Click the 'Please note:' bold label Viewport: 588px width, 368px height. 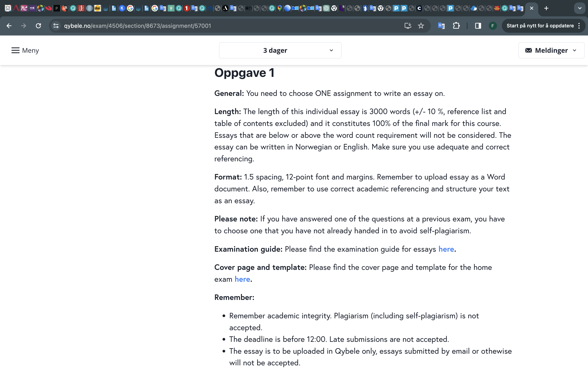(236, 219)
